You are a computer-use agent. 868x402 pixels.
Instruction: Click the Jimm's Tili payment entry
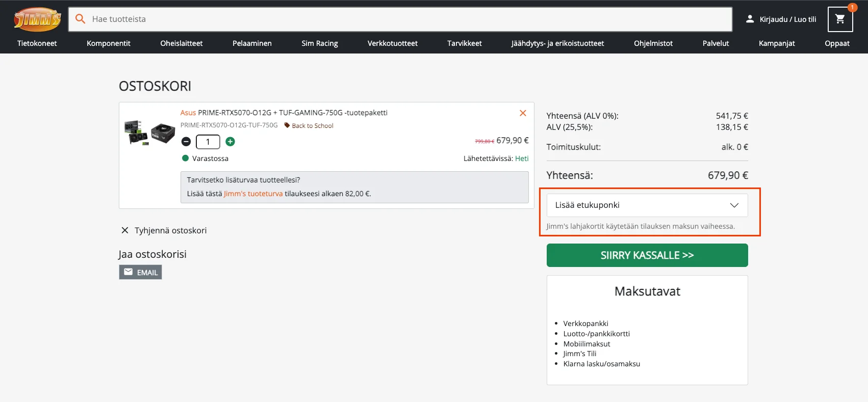[x=580, y=354]
